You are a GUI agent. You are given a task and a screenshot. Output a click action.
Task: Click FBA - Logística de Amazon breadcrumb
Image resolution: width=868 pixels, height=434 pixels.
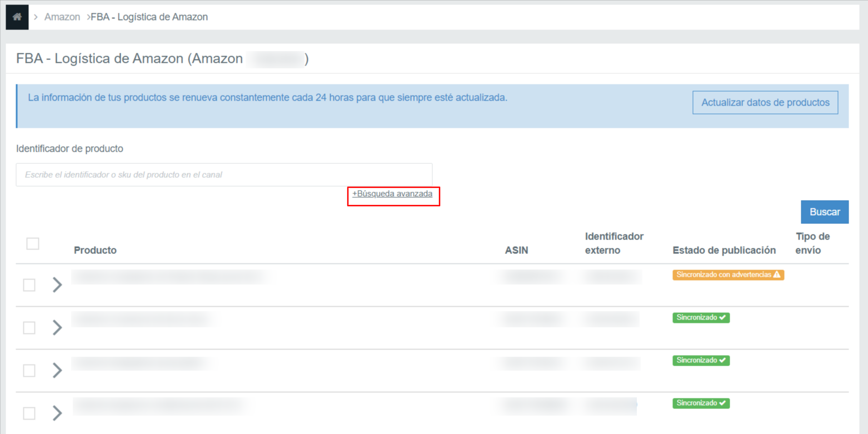(x=149, y=17)
